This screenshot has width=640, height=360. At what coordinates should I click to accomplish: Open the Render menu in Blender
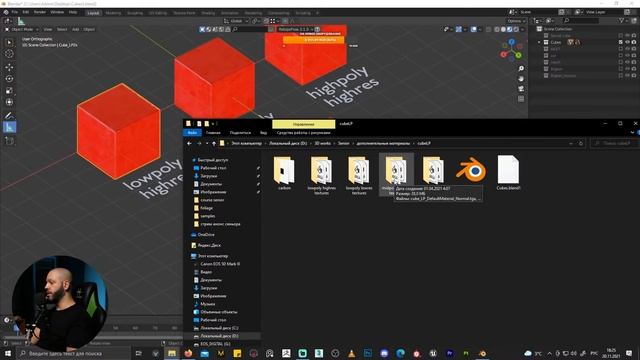pyautogui.click(x=40, y=12)
